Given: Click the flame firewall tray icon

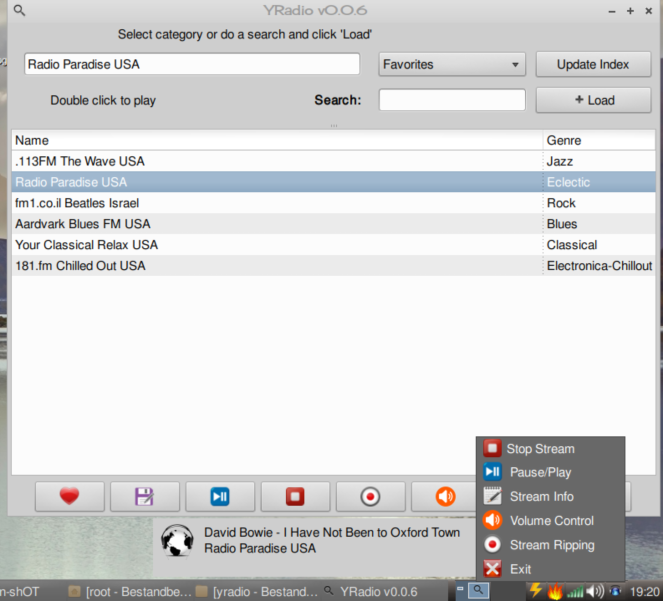Looking at the screenshot, I should (x=555, y=591).
